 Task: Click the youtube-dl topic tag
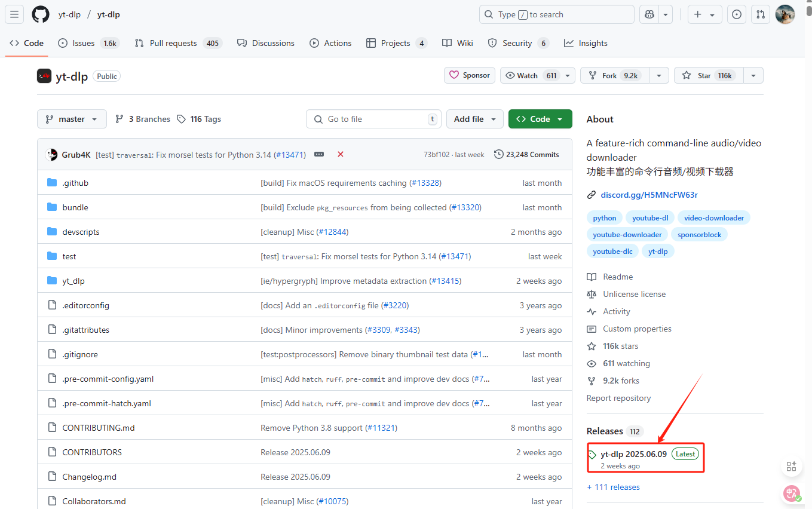click(x=650, y=218)
